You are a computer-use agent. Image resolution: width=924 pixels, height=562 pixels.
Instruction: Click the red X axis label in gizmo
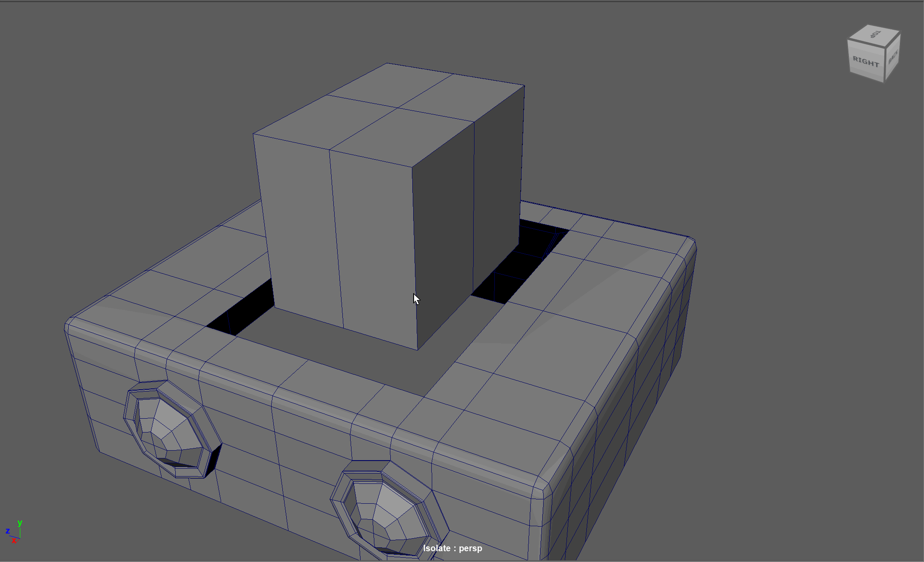(x=14, y=540)
